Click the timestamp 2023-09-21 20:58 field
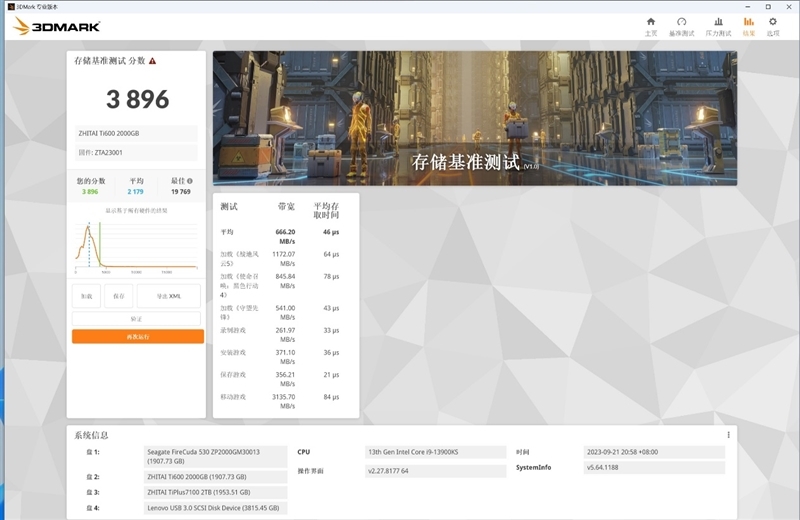 pyautogui.click(x=654, y=452)
